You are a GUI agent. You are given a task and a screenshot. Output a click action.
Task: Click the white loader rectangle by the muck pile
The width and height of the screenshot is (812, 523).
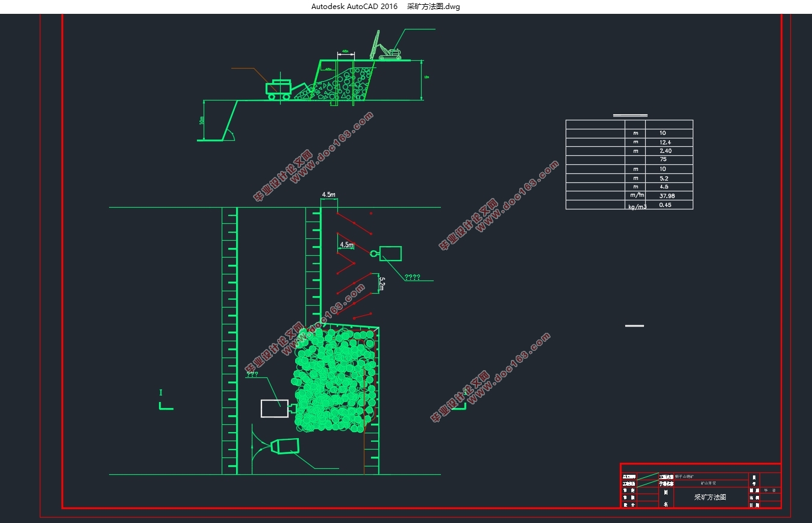click(x=274, y=408)
